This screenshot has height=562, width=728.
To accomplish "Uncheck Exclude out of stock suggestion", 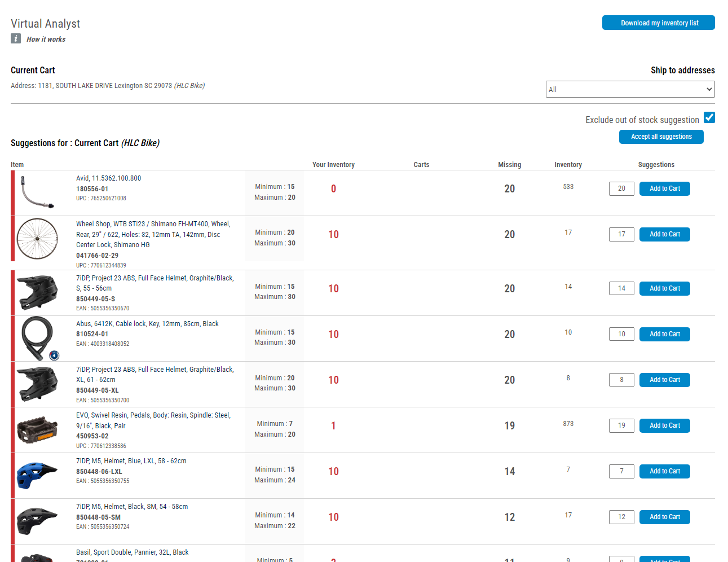I will (x=709, y=117).
